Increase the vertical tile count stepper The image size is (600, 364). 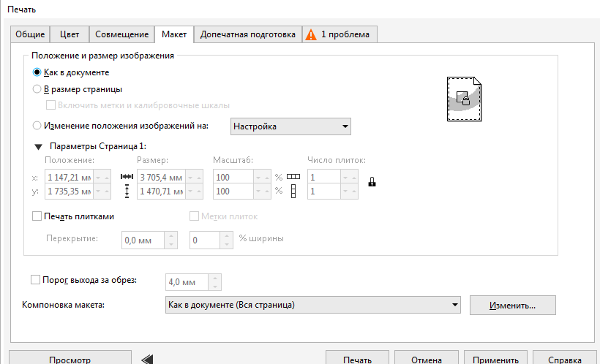[x=354, y=192]
